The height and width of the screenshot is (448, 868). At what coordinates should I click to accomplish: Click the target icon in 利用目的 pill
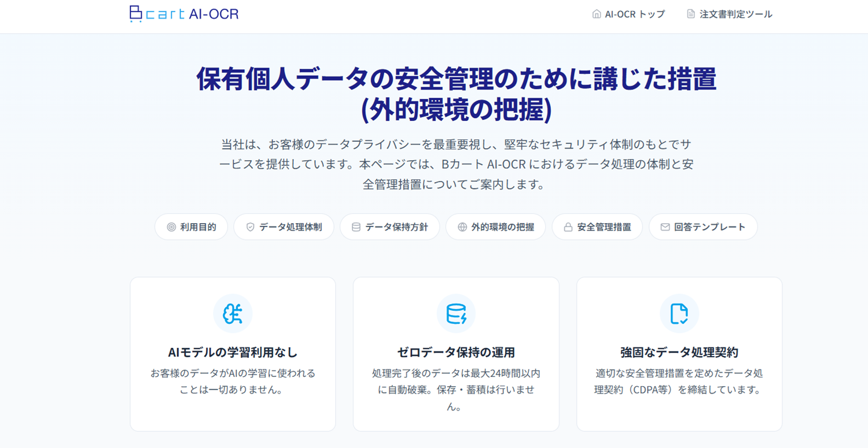click(171, 227)
